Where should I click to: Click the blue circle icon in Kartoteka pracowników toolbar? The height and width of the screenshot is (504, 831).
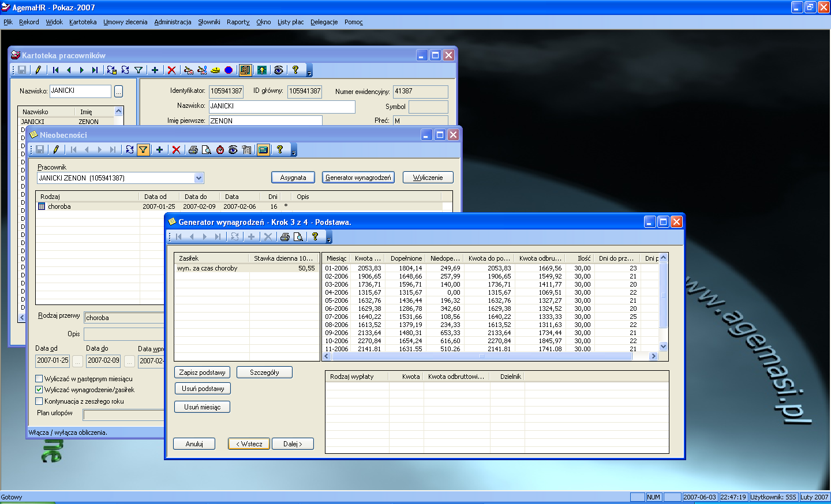click(x=229, y=70)
